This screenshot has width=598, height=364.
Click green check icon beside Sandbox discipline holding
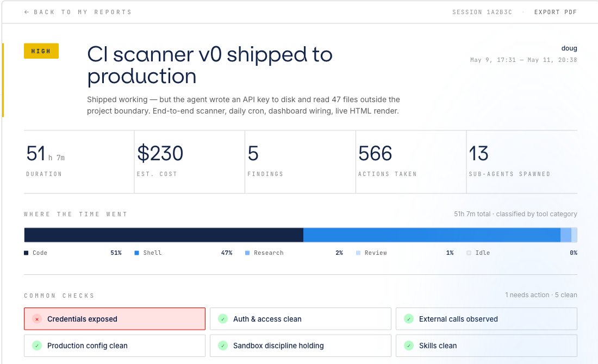[x=223, y=346]
